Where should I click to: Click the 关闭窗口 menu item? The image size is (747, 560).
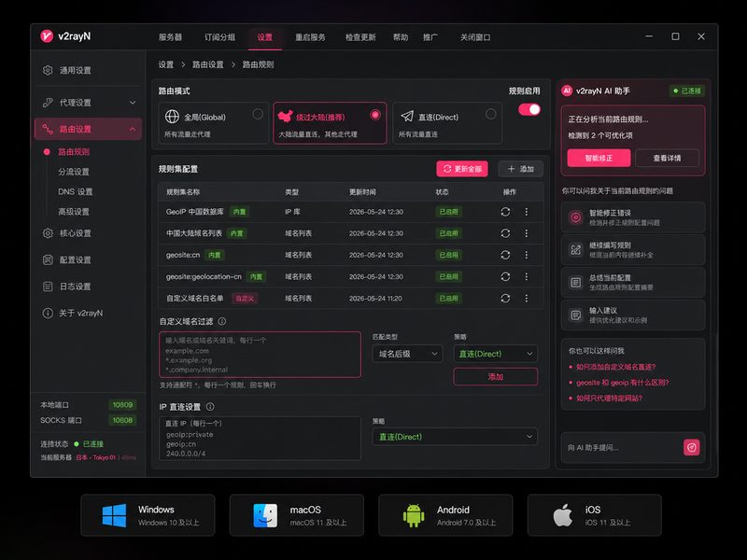point(475,37)
